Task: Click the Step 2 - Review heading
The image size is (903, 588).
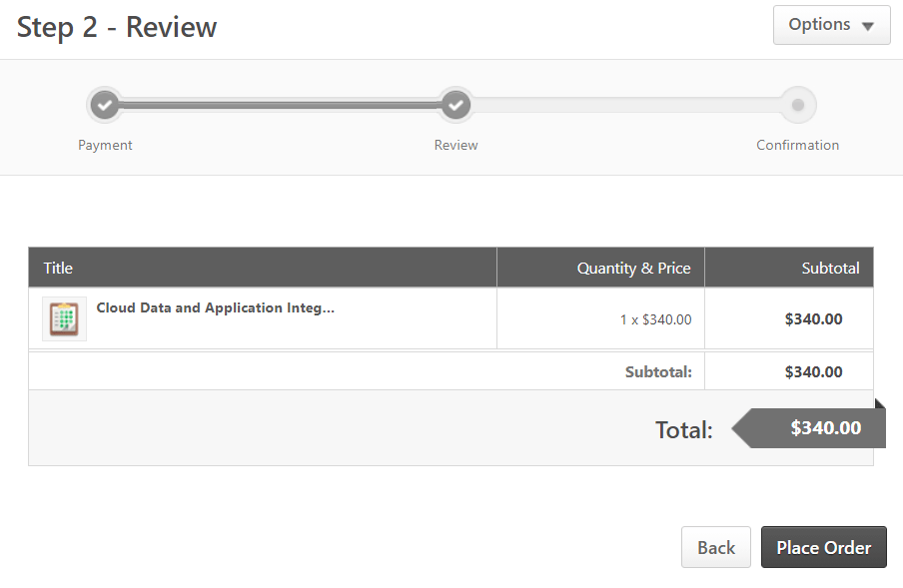Action: click(x=117, y=27)
